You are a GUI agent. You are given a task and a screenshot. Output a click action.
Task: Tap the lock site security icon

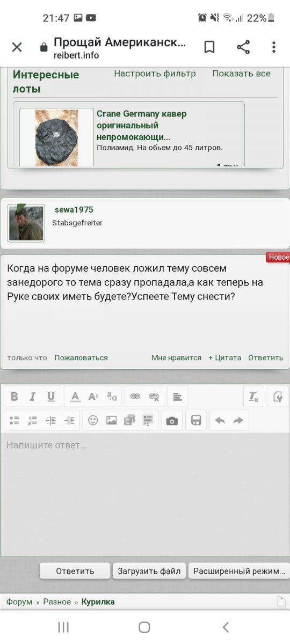[x=44, y=48]
